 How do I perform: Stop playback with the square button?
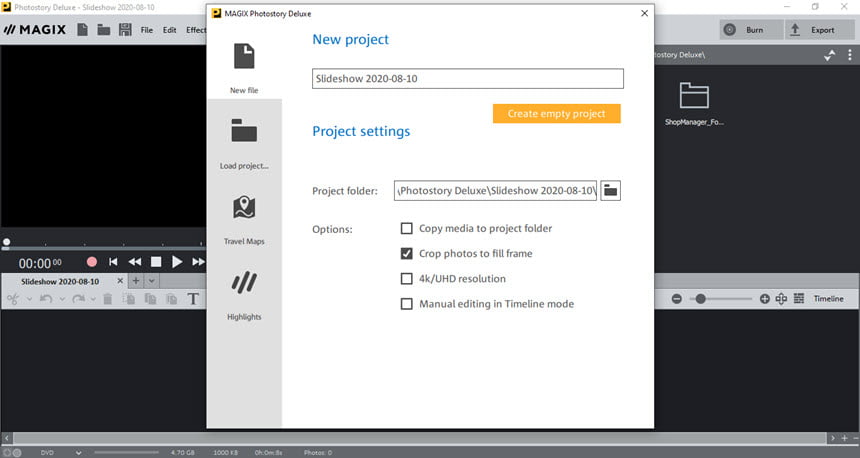156,262
